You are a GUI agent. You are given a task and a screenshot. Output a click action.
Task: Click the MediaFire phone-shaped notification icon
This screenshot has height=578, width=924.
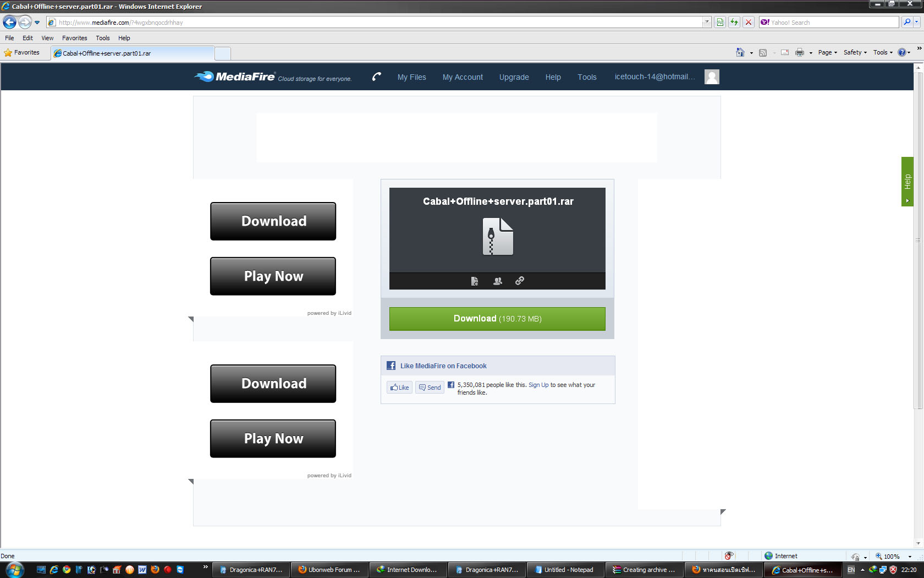tap(377, 77)
